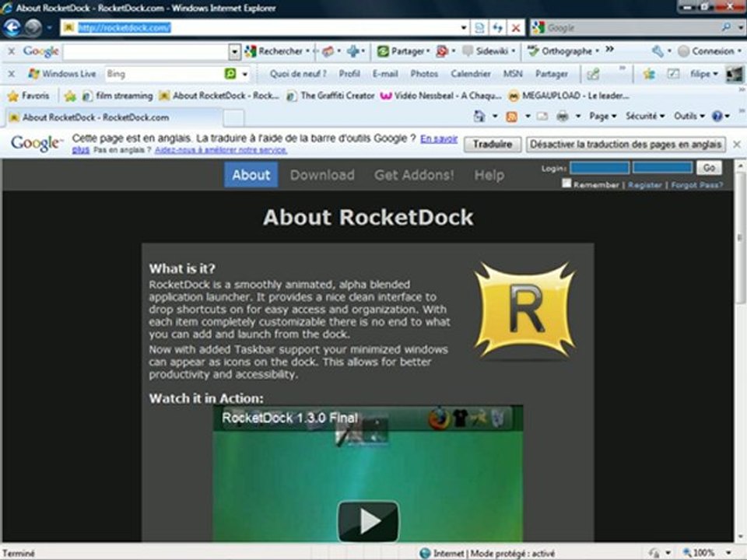Image resolution: width=747 pixels, height=560 pixels.
Task: Open the address bar history dropdown
Action: click(x=464, y=28)
